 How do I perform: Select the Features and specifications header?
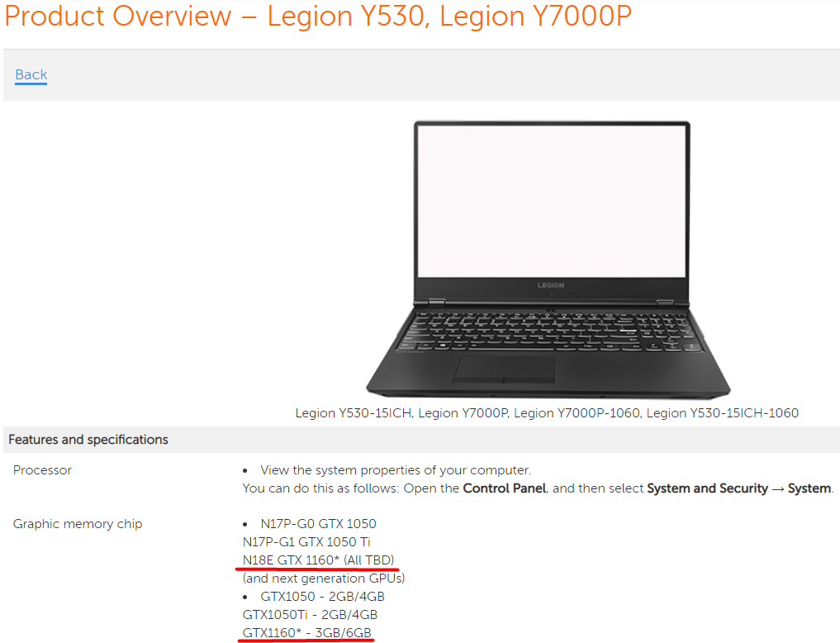(x=88, y=440)
